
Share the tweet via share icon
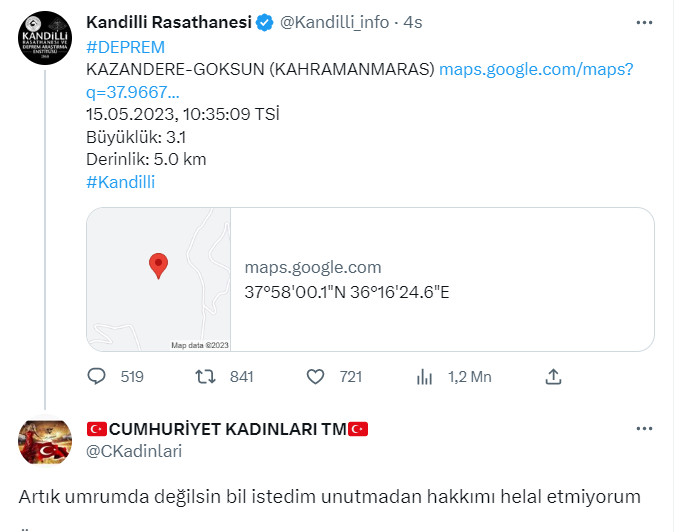click(553, 377)
